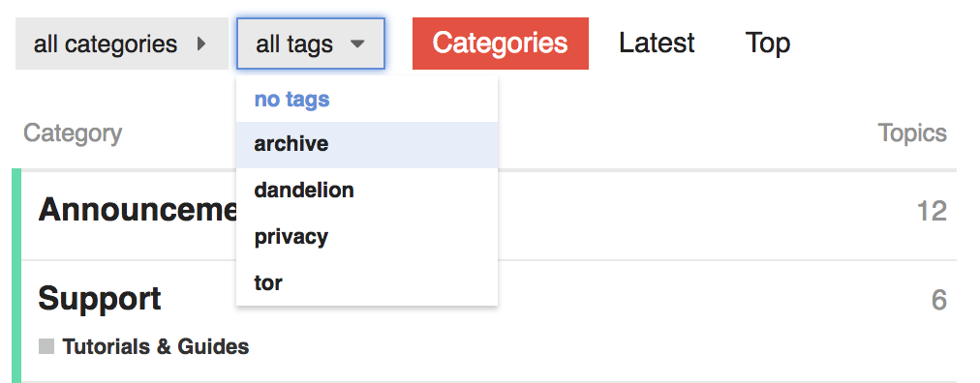Filter by the privacy tag
The height and width of the screenshot is (383, 980).
coord(367,237)
